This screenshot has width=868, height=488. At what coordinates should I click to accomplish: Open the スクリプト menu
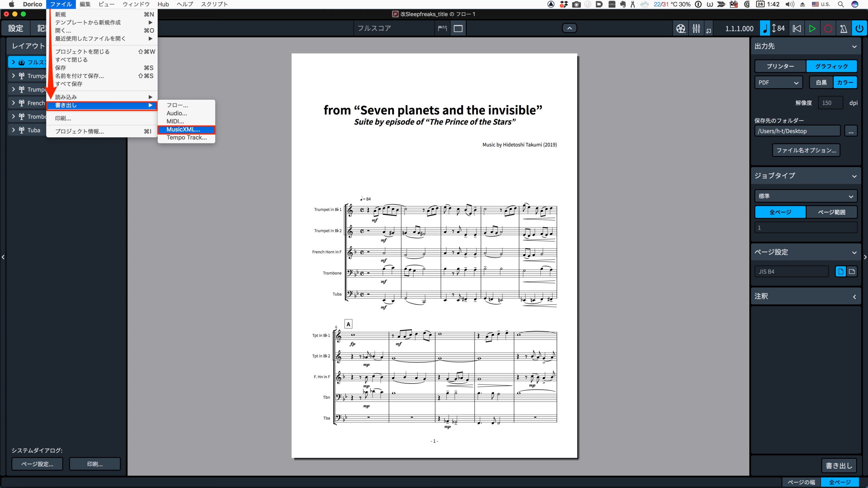[x=214, y=4]
